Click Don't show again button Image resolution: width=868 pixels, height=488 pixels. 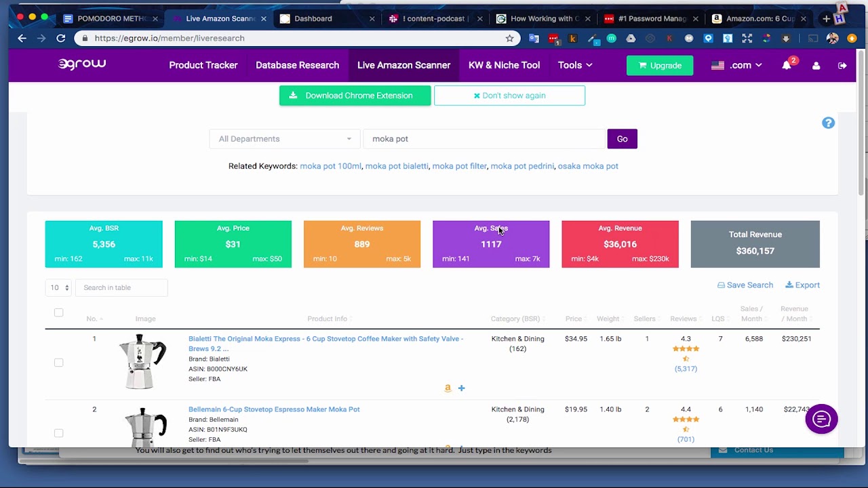tap(509, 96)
